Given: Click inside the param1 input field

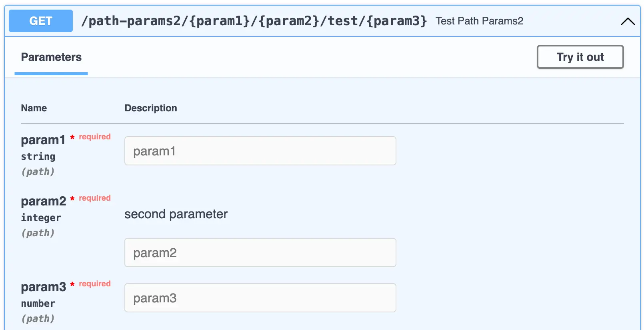Looking at the screenshot, I should [x=260, y=151].
